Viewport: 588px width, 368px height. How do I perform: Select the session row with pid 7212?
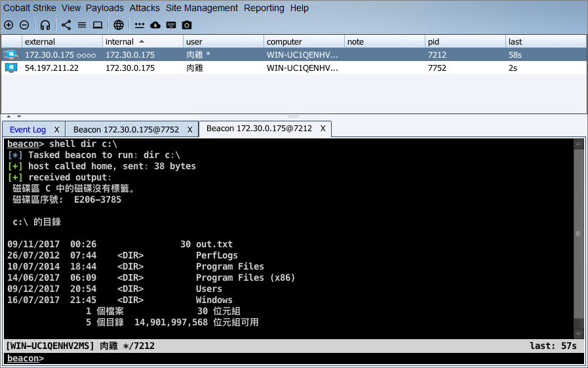click(x=294, y=54)
